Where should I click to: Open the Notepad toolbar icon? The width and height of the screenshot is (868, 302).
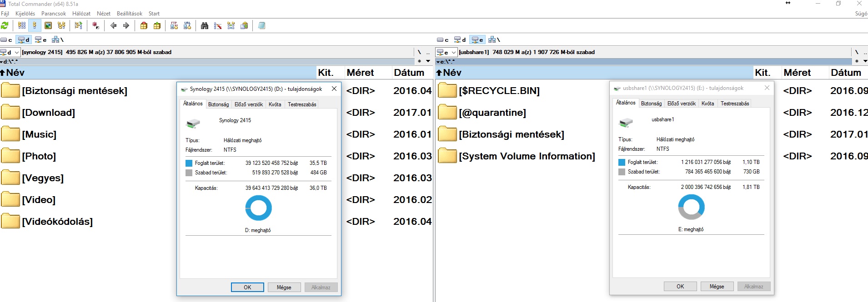(261, 25)
